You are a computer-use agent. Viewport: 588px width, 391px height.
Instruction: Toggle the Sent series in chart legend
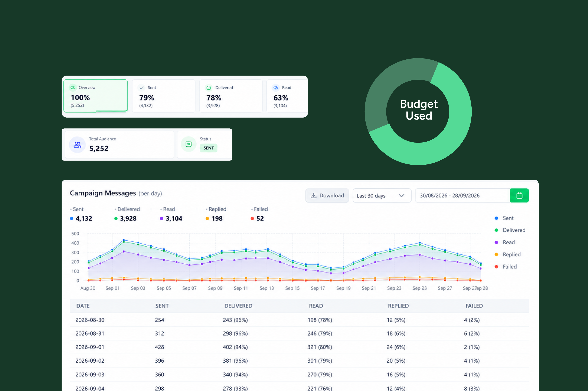(x=504, y=218)
